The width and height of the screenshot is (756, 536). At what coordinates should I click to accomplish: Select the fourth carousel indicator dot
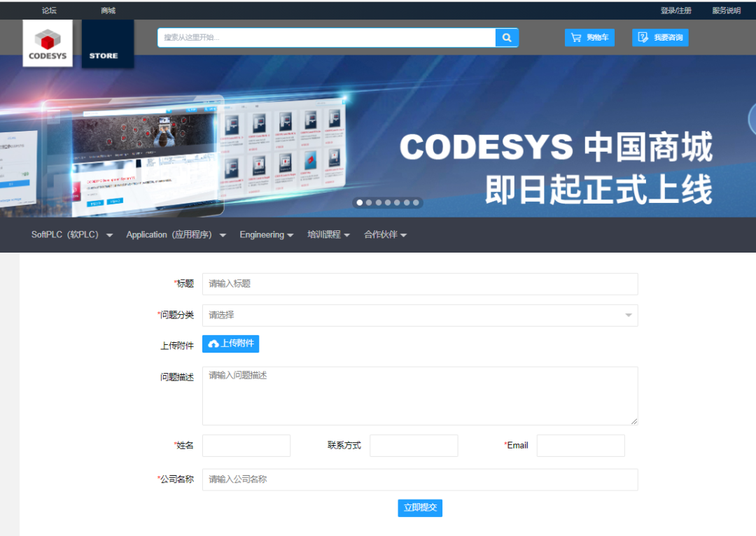click(x=388, y=203)
